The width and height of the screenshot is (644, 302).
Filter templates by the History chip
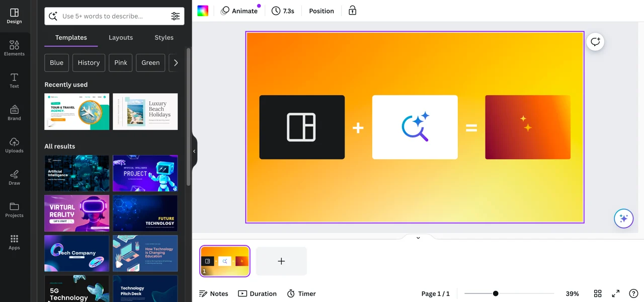click(89, 63)
